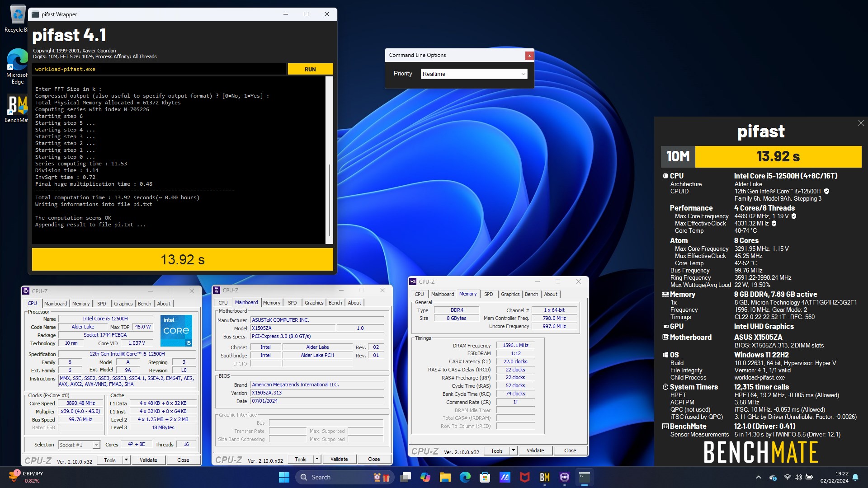868x488 pixels.
Task: Open McAfee from the taskbar
Action: (525, 477)
